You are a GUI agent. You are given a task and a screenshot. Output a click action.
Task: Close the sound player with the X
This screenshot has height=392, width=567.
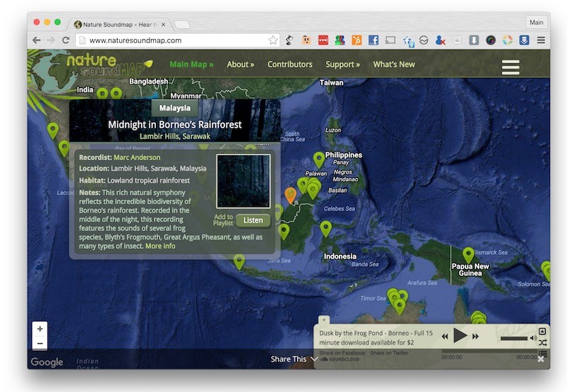[541, 359]
